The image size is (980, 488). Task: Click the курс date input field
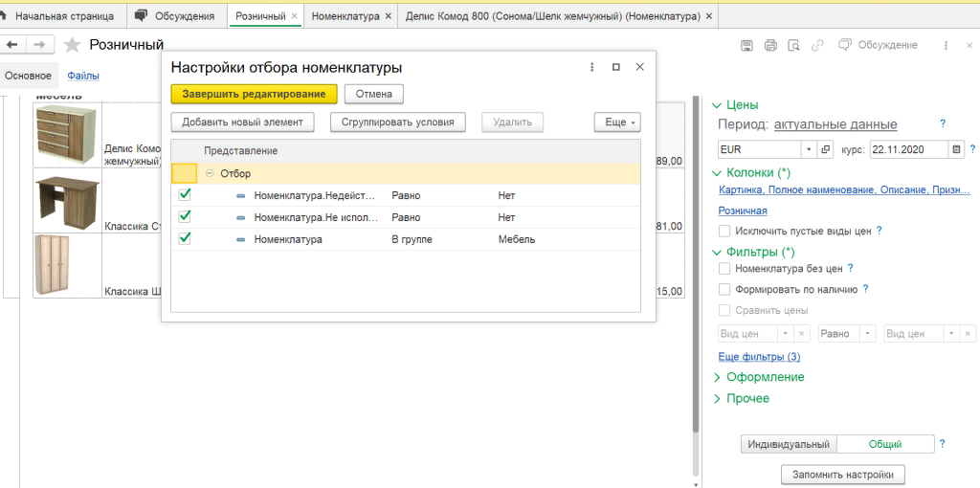point(909,149)
